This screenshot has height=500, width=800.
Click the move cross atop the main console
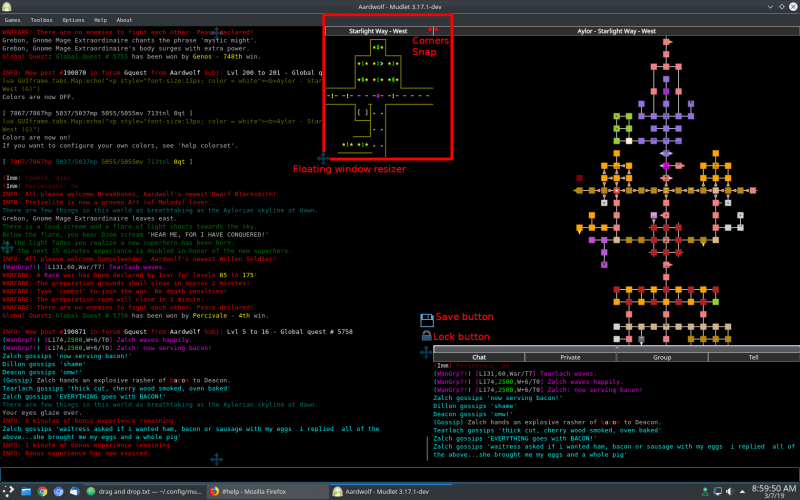(x=216, y=34)
